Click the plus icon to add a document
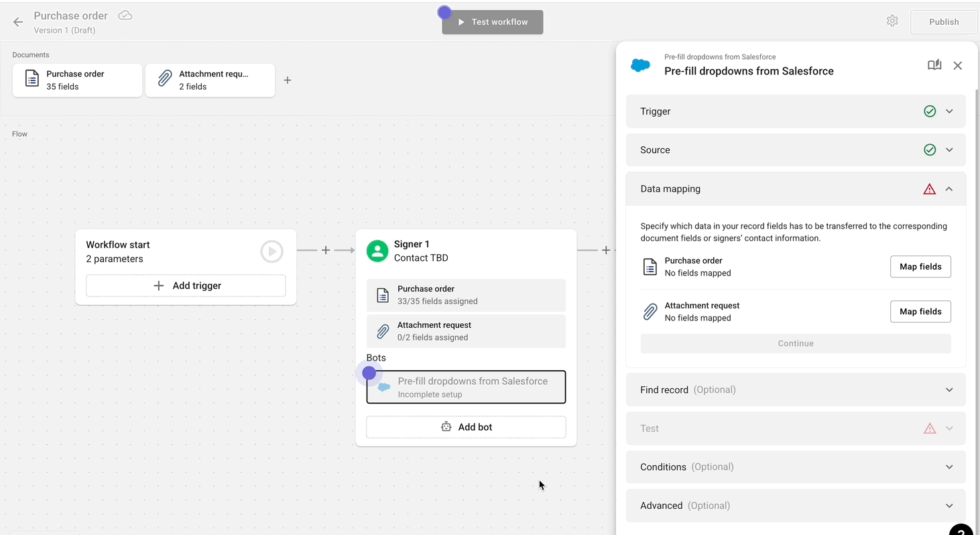The width and height of the screenshot is (980, 535). (287, 80)
